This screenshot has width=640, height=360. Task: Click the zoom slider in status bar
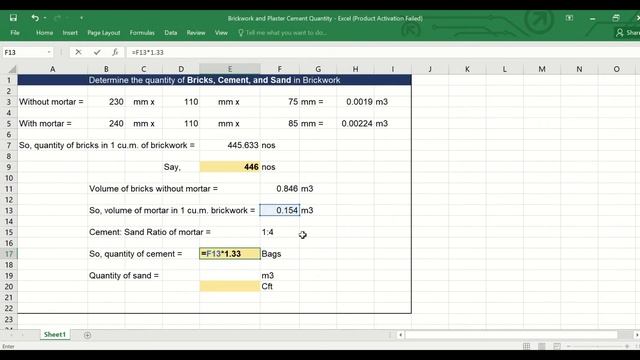pyautogui.click(x=598, y=346)
